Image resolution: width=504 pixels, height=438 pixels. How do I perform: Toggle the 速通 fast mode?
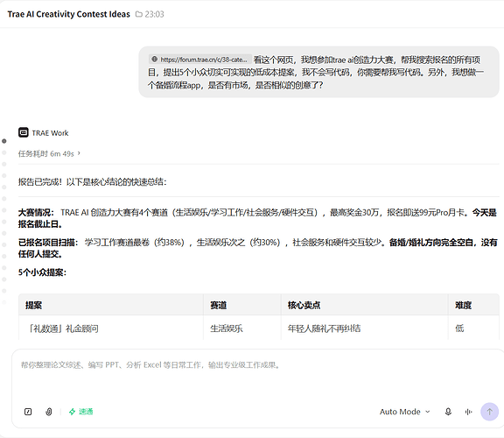pyautogui.click(x=81, y=412)
